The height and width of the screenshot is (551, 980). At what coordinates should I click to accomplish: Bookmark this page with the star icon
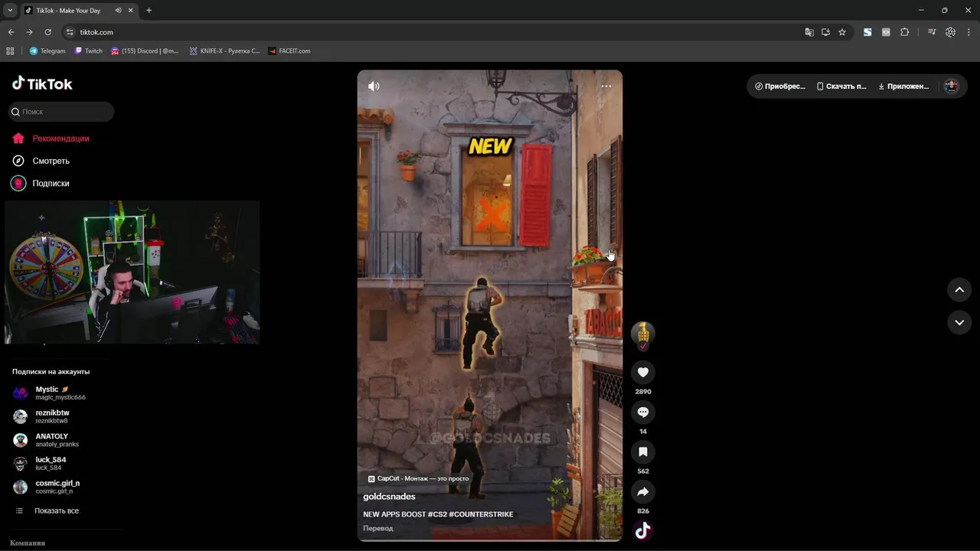pyautogui.click(x=842, y=32)
